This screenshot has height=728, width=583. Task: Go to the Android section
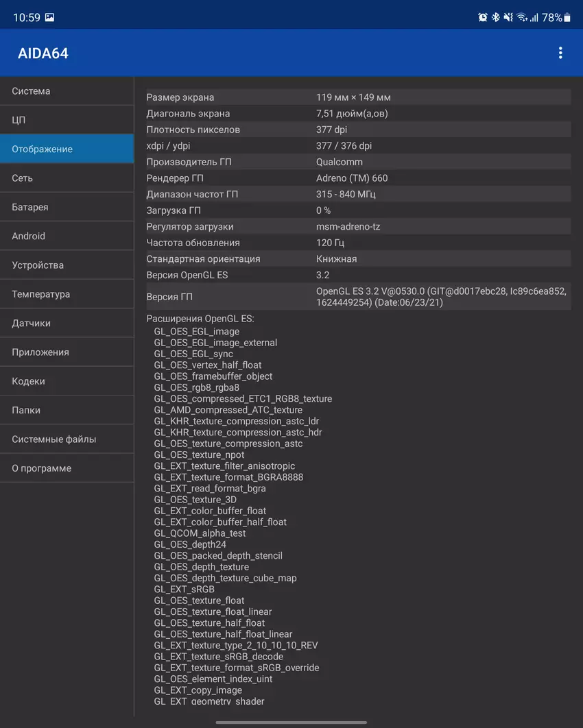point(67,236)
